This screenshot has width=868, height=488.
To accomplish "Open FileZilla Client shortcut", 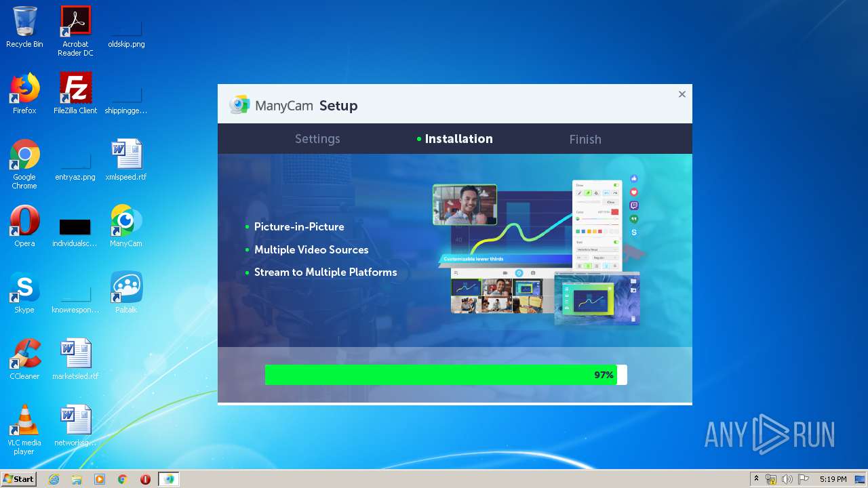I will (75, 94).
